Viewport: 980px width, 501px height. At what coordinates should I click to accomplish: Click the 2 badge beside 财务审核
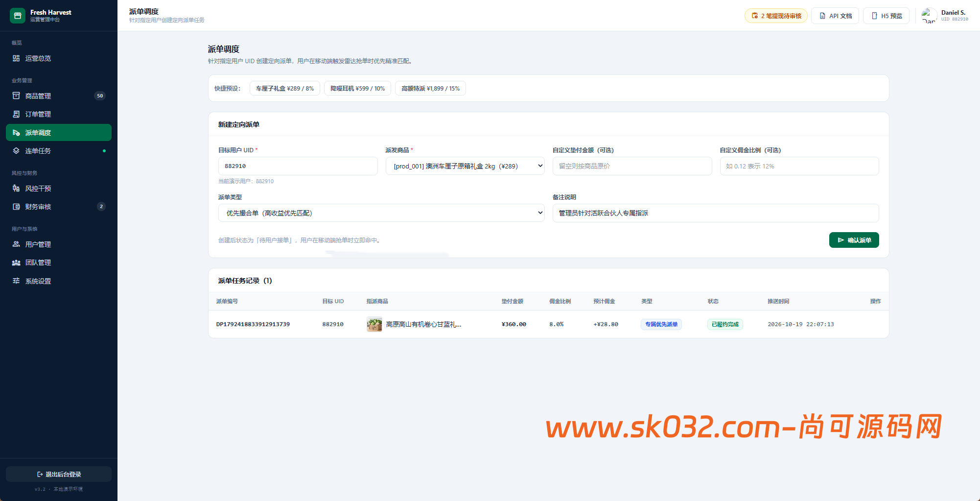tap(101, 207)
